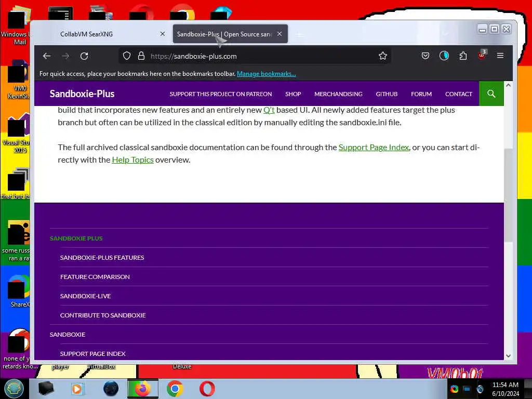Select Windows Live Mail desktop icon
This screenshot has height=399, width=532.
pos(16,25)
